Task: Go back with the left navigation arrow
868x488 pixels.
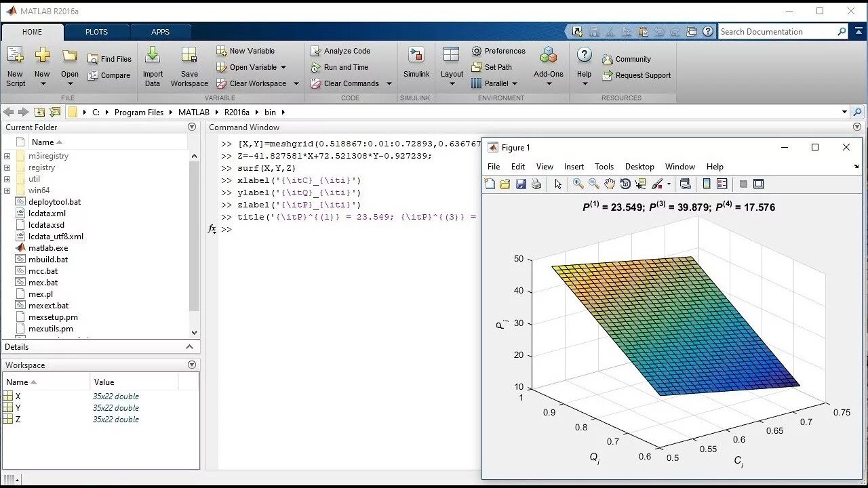Action: [x=9, y=112]
